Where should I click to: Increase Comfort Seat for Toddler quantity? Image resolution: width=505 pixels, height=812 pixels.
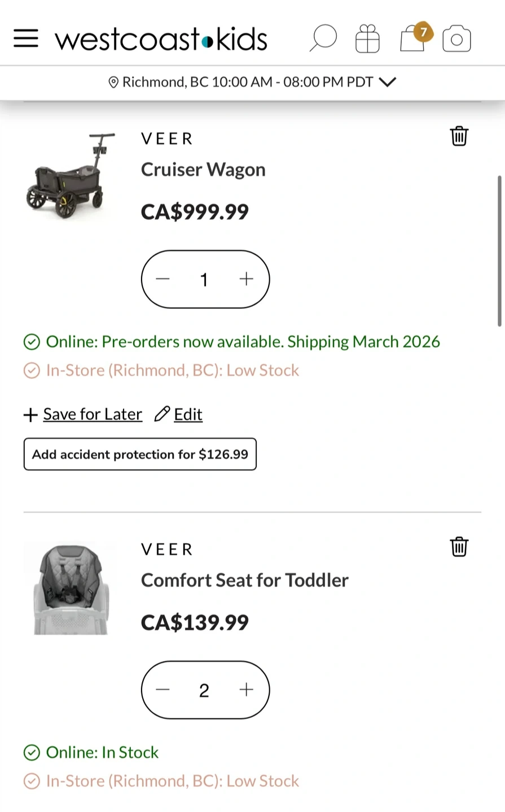pos(247,690)
